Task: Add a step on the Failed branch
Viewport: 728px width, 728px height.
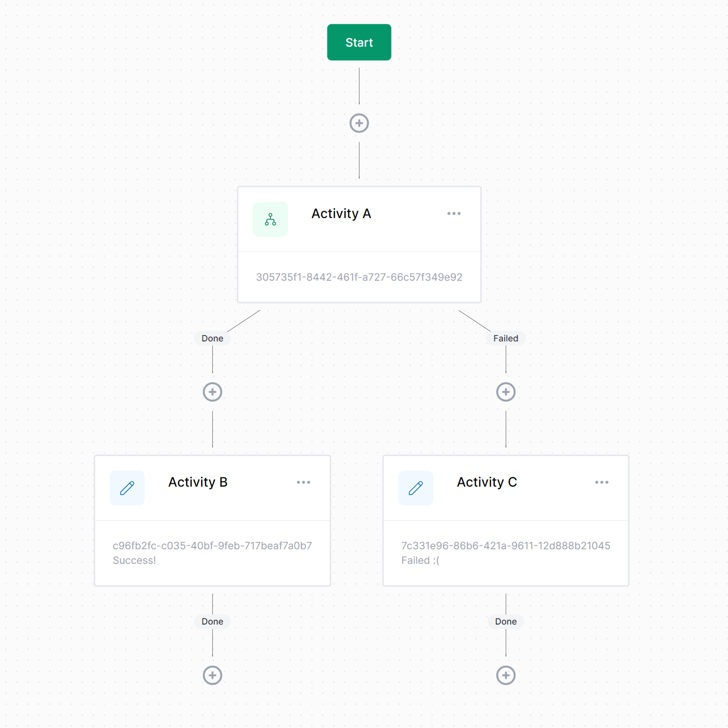Action: point(506,391)
